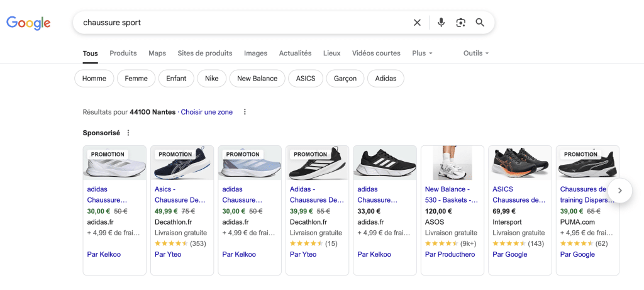Start voice search with microphone icon
The image size is (644, 290).
pyautogui.click(x=441, y=23)
